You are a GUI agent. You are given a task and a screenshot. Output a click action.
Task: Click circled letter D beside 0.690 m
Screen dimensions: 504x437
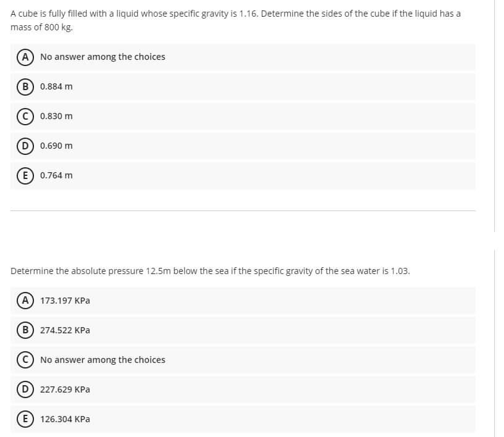coord(25,146)
